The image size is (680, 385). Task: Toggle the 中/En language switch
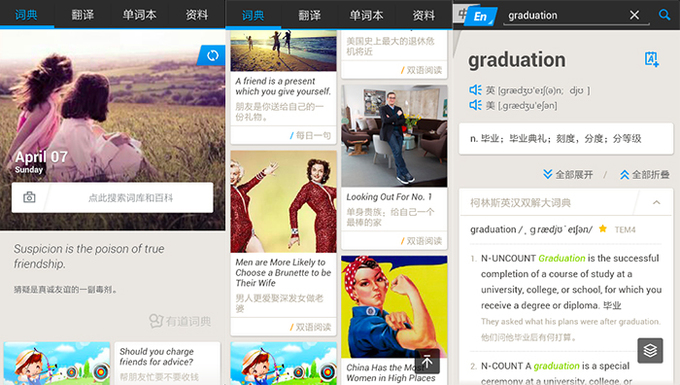point(475,16)
